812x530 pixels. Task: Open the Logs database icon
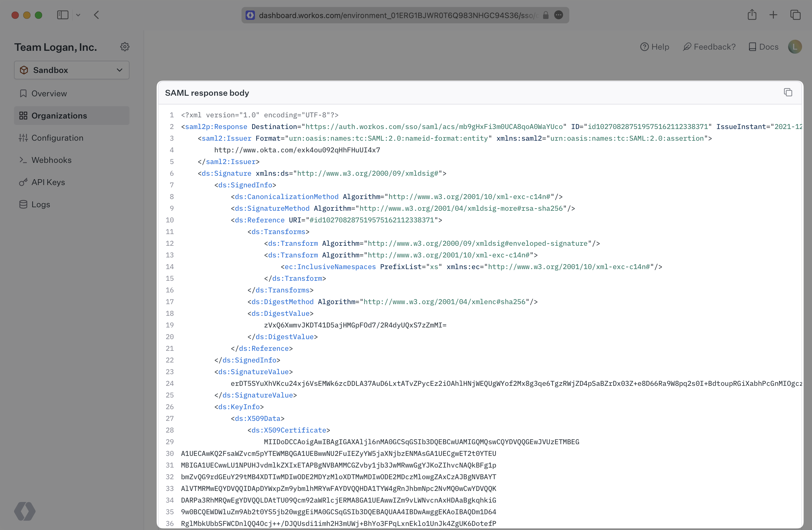tap(23, 204)
